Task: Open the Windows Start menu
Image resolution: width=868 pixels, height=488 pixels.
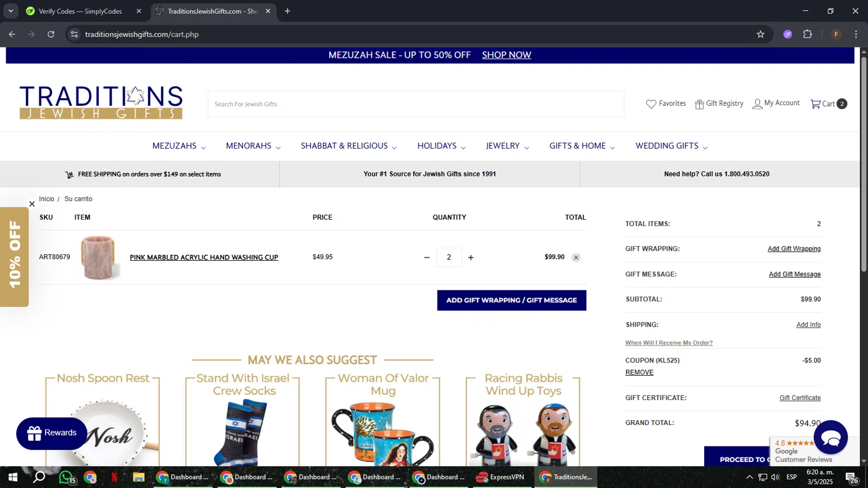Action: (13, 478)
